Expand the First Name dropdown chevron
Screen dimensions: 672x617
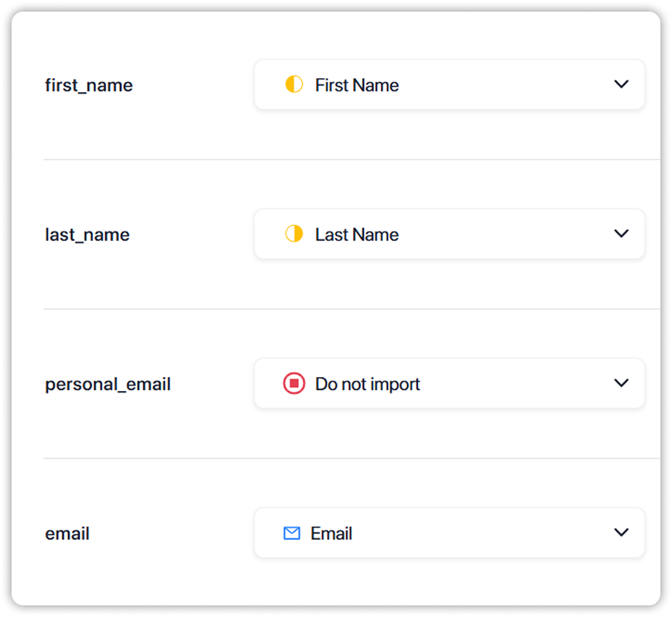point(621,84)
